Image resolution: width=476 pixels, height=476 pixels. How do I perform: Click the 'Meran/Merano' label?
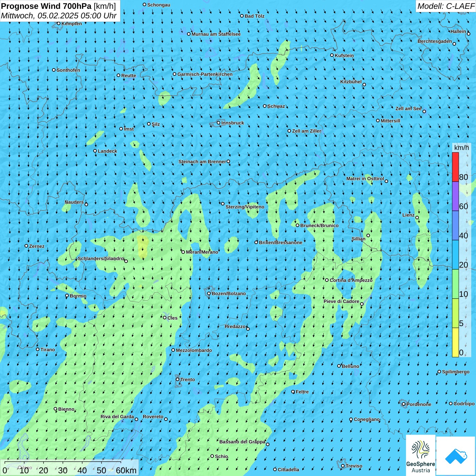click(202, 252)
